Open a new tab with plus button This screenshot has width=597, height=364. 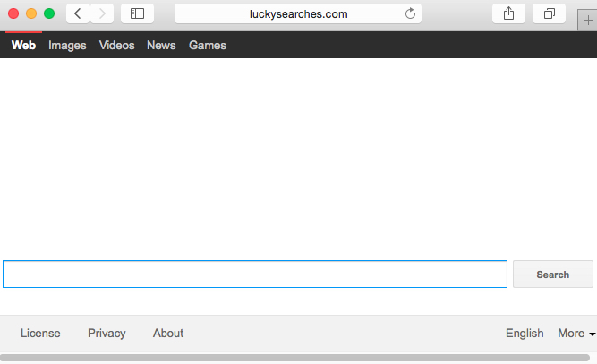point(587,21)
